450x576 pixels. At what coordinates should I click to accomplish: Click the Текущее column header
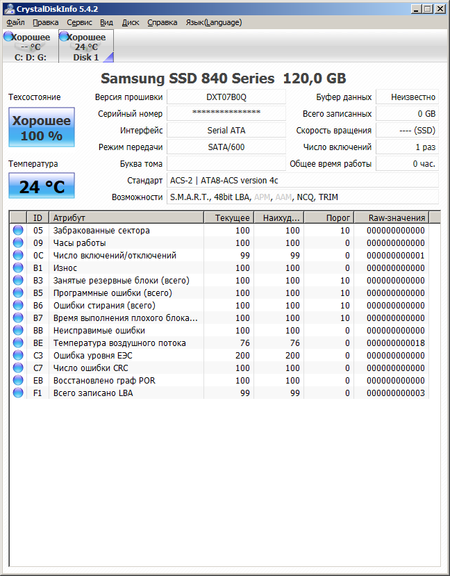coord(228,217)
